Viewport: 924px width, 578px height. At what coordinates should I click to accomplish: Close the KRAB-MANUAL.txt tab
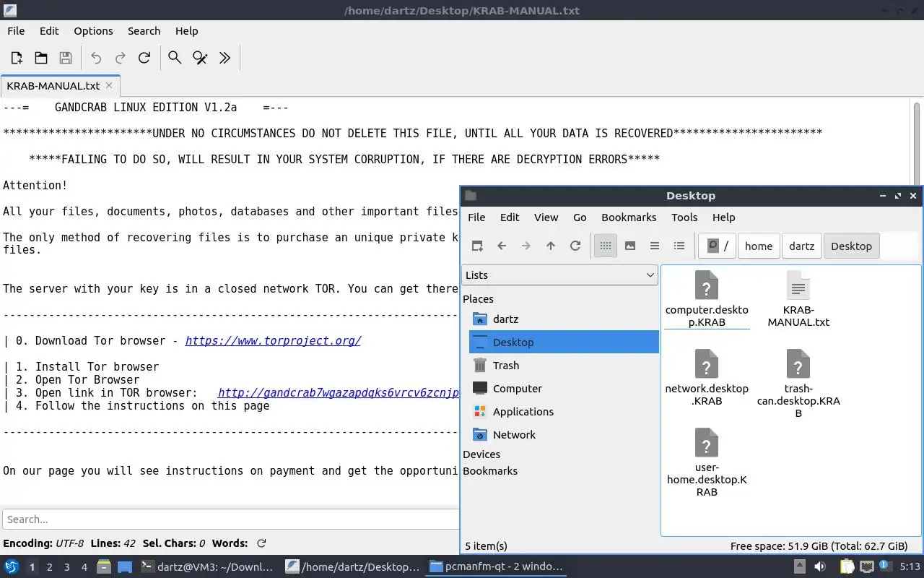(109, 85)
